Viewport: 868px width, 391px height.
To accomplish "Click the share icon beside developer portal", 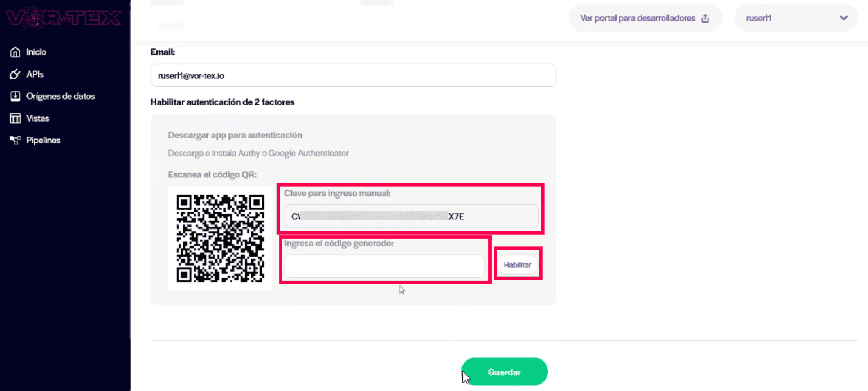I will (705, 18).
